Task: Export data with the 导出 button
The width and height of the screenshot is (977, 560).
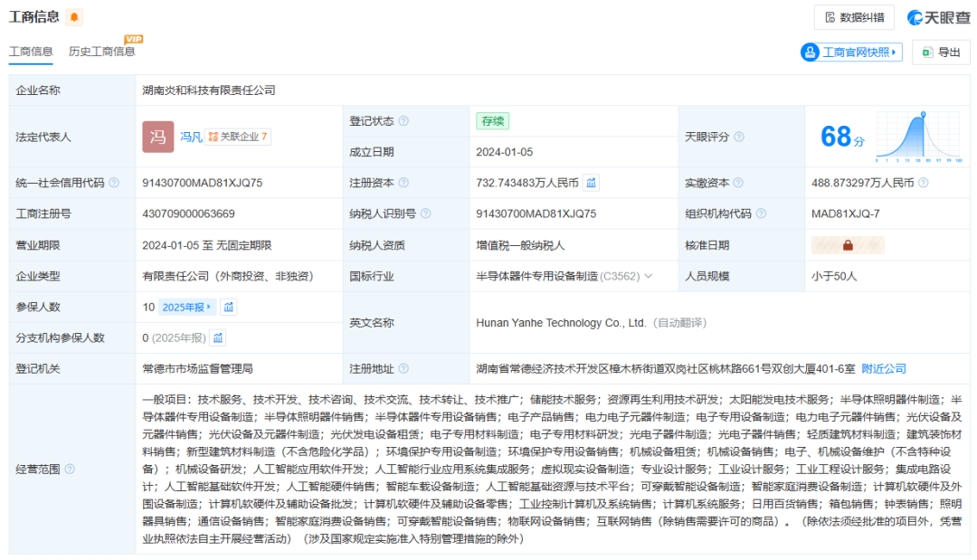Action: coord(942,52)
